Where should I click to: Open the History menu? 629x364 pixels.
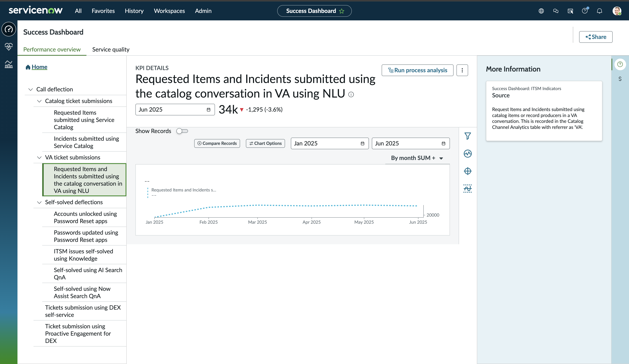(134, 11)
